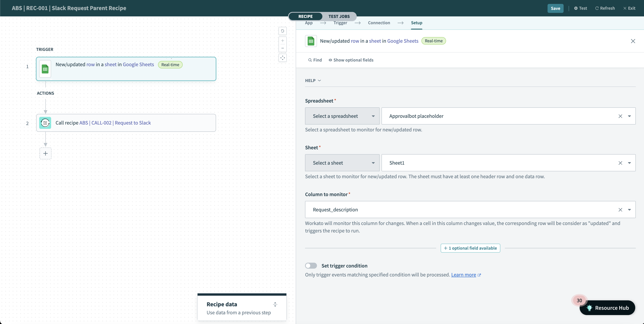Show optional fields
The height and width of the screenshot is (324, 644).
(351, 60)
